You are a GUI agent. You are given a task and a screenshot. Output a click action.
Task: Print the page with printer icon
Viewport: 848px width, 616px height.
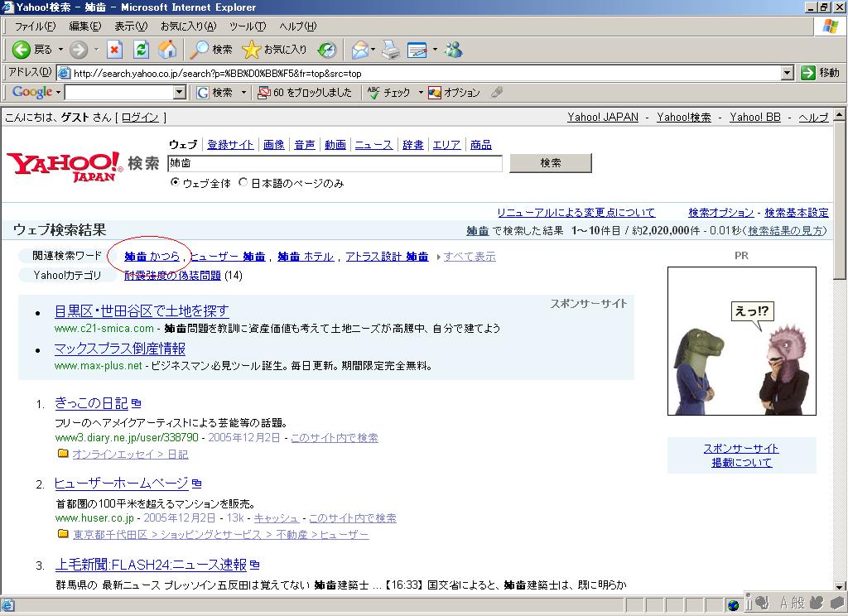tap(391, 50)
